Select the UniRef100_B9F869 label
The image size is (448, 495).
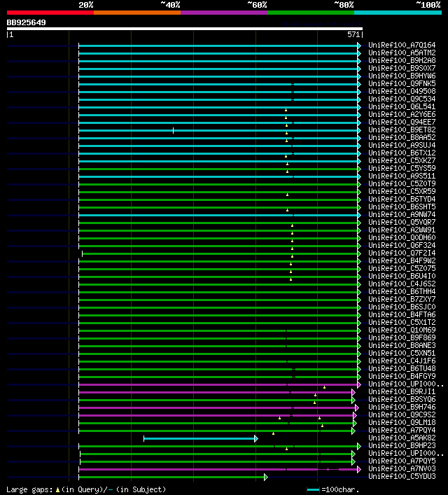click(402, 337)
